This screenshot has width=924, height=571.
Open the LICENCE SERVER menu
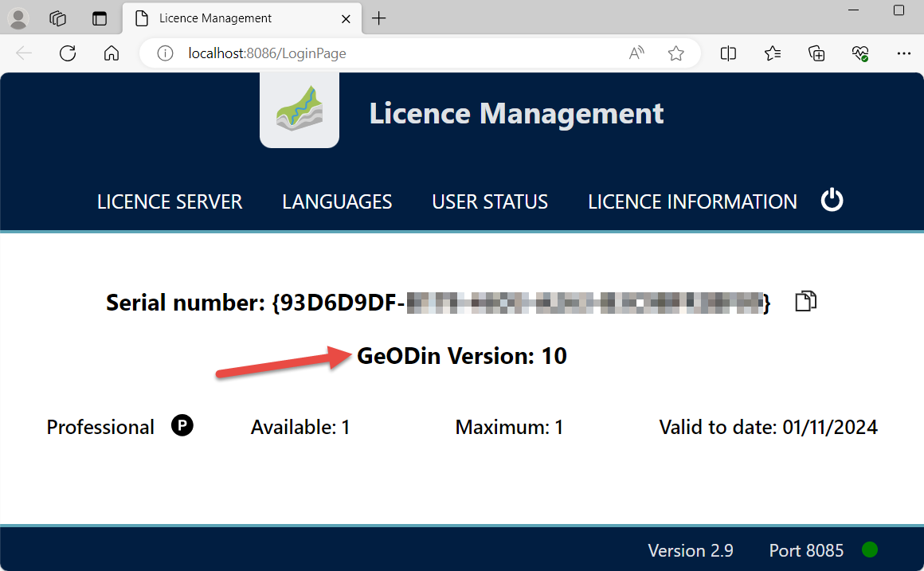click(x=170, y=201)
